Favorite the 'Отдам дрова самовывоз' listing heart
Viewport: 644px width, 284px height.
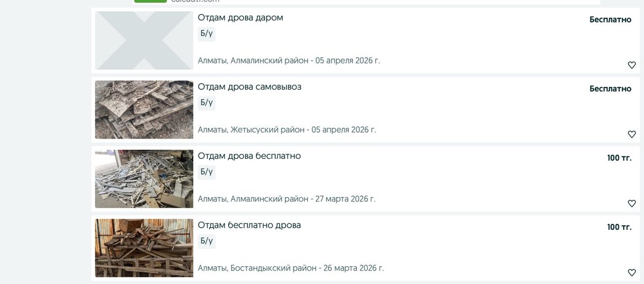point(632,134)
